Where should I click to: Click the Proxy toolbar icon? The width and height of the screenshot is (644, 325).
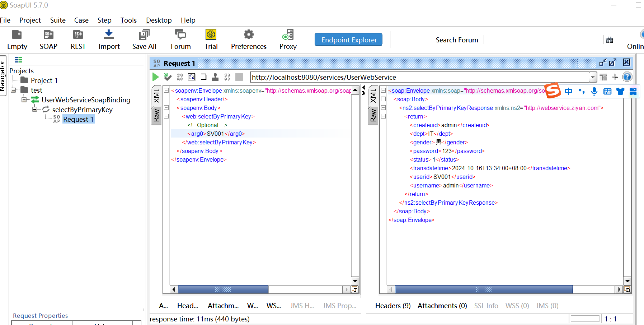pyautogui.click(x=288, y=40)
